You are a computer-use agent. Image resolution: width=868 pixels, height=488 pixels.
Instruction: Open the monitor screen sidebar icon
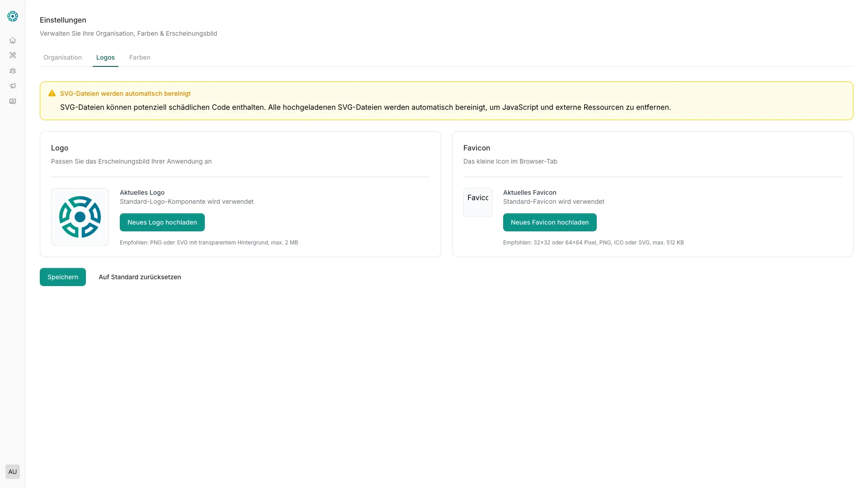point(13,101)
